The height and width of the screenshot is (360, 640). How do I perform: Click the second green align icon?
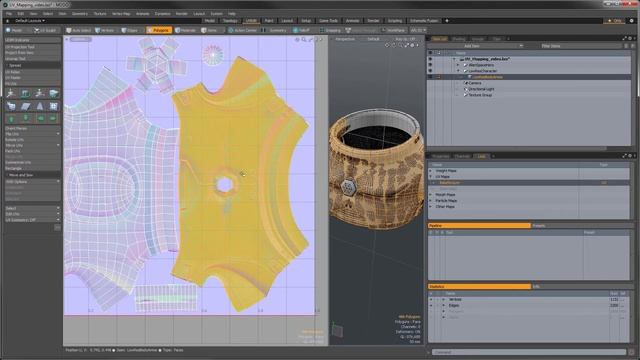click(x=25, y=118)
